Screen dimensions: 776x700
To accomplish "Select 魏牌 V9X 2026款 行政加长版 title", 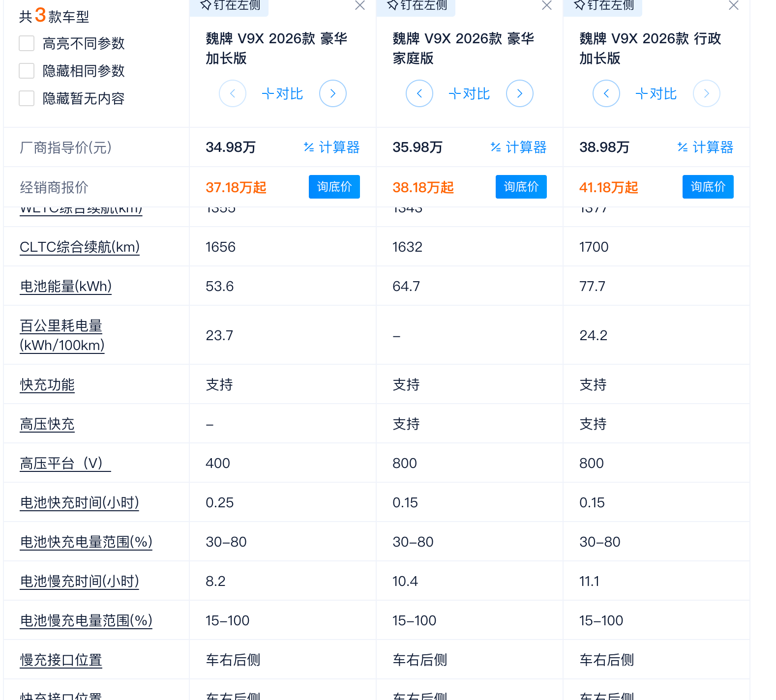I will click(650, 48).
